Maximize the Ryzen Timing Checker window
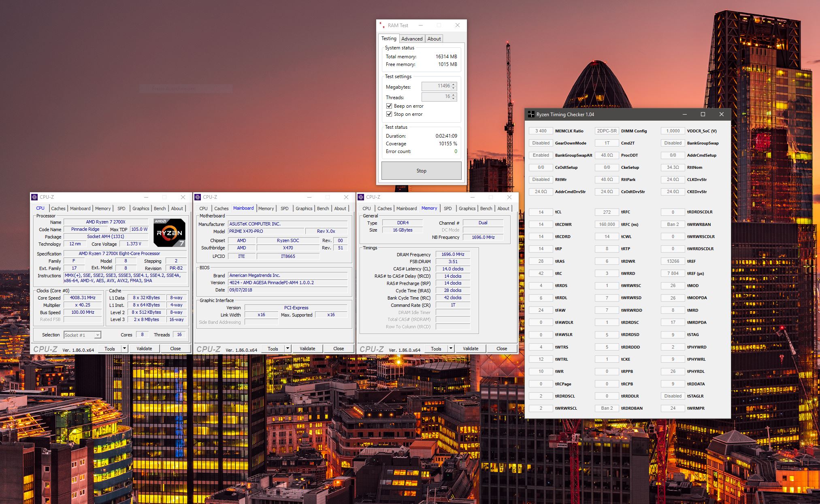The height and width of the screenshot is (504, 820). 703,115
